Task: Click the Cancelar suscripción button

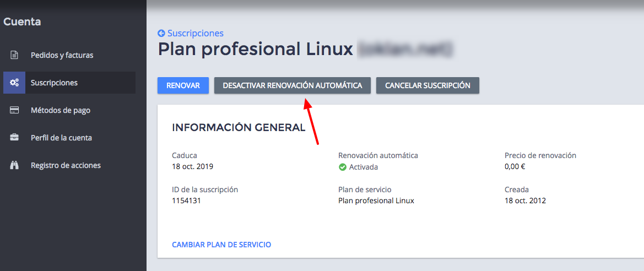Action: click(427, 85)
